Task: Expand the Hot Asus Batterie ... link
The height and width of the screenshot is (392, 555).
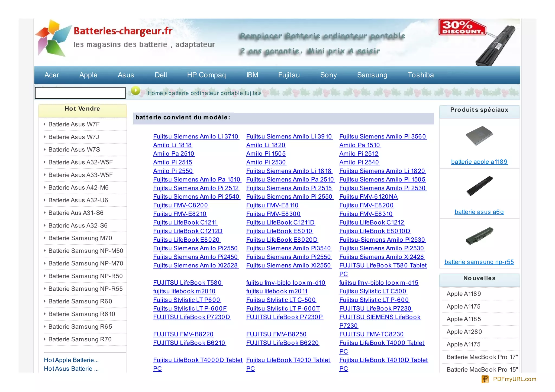Action: (71, 369)
